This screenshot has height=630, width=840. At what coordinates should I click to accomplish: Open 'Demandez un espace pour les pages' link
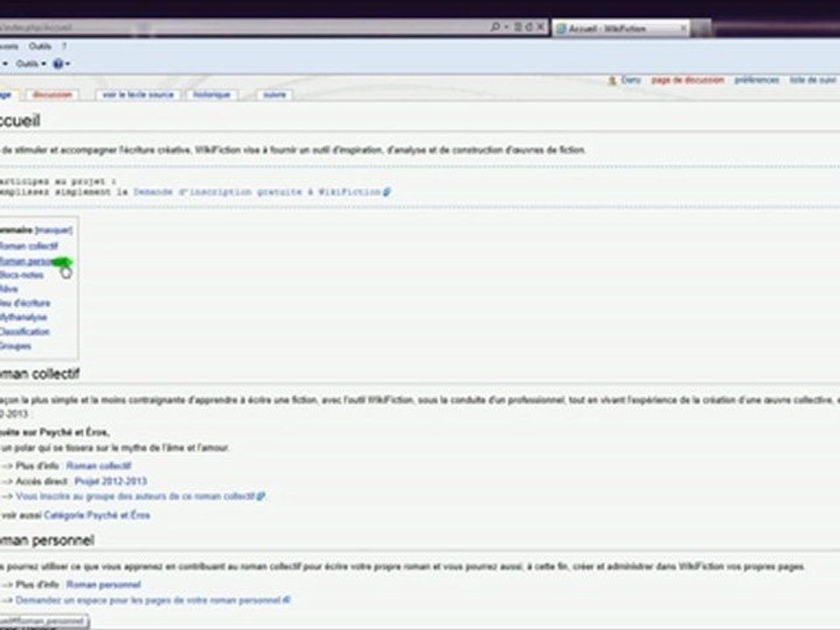152,600
